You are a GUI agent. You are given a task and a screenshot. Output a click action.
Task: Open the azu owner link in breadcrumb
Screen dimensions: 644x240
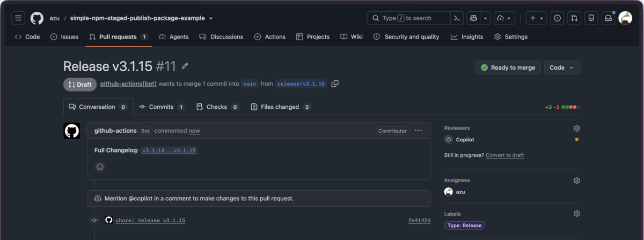click(54, 18)
